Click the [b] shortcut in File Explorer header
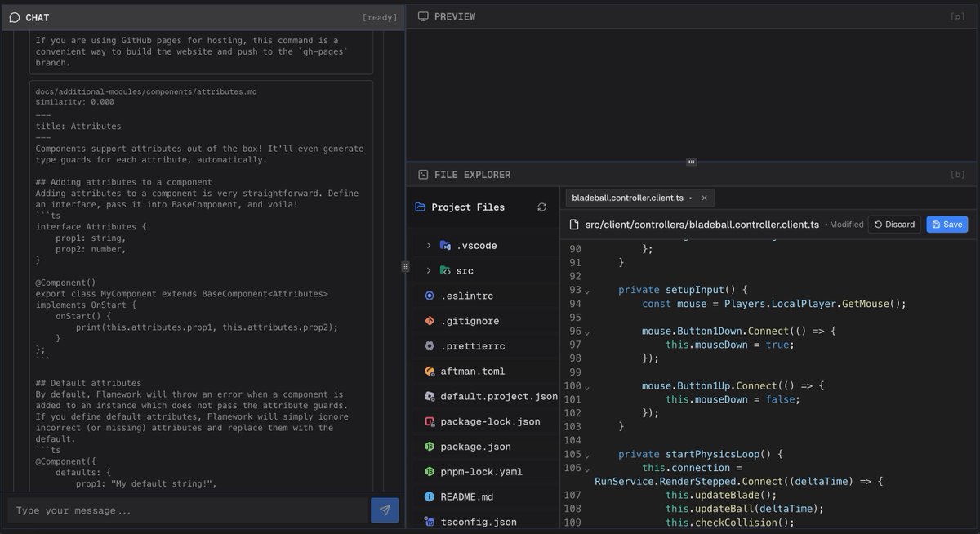This screenshot has height=534, width=980. tap(958, 175)
